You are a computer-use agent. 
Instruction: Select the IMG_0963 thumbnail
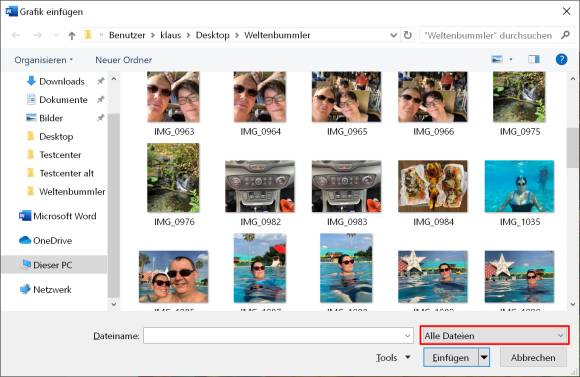click(173, 97)
